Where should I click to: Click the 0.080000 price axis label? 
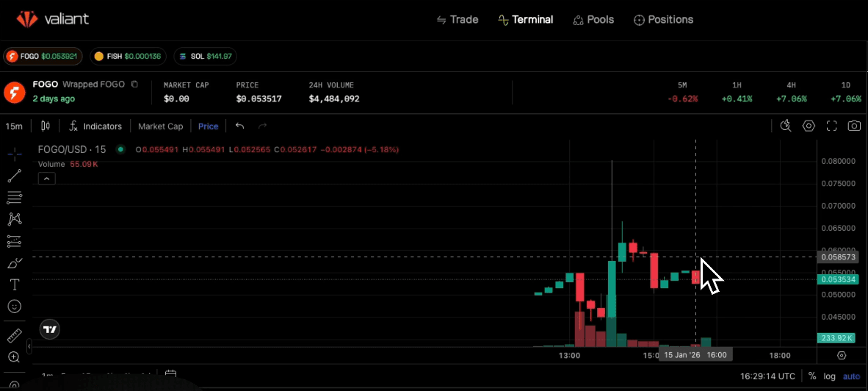click(x=837, y=161)
